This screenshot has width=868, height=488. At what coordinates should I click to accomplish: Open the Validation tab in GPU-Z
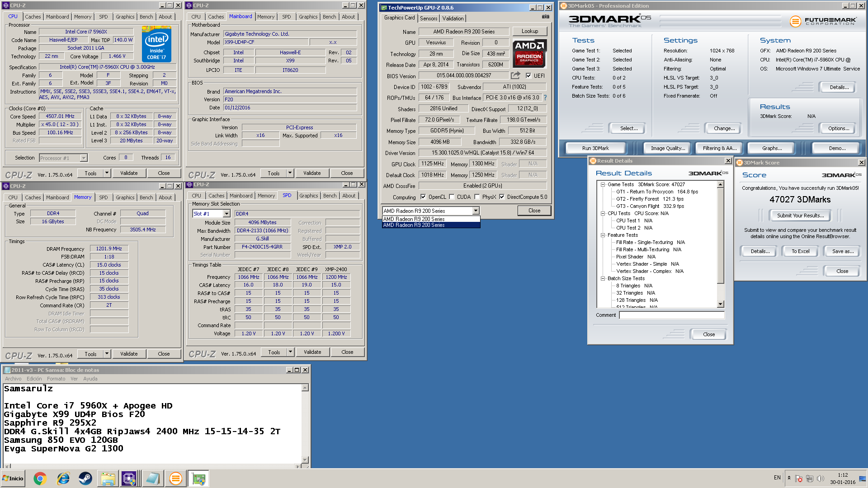(453, 19)
